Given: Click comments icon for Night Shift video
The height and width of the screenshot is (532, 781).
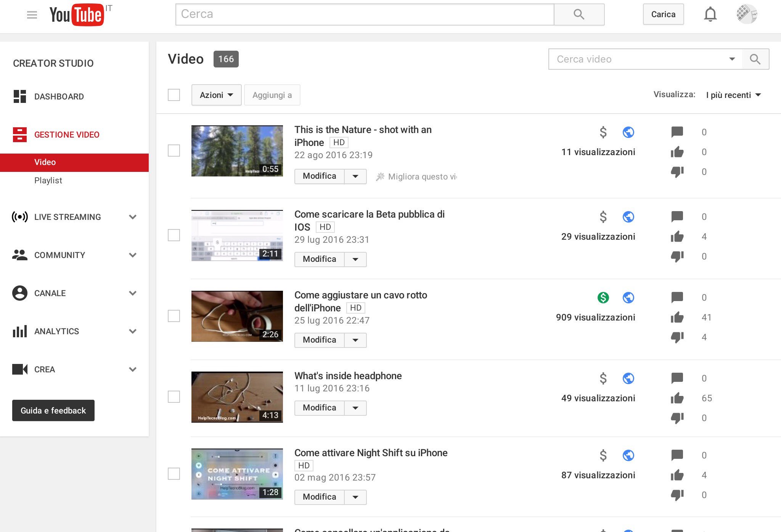Looking at the screenshot, I should (677, 455).
